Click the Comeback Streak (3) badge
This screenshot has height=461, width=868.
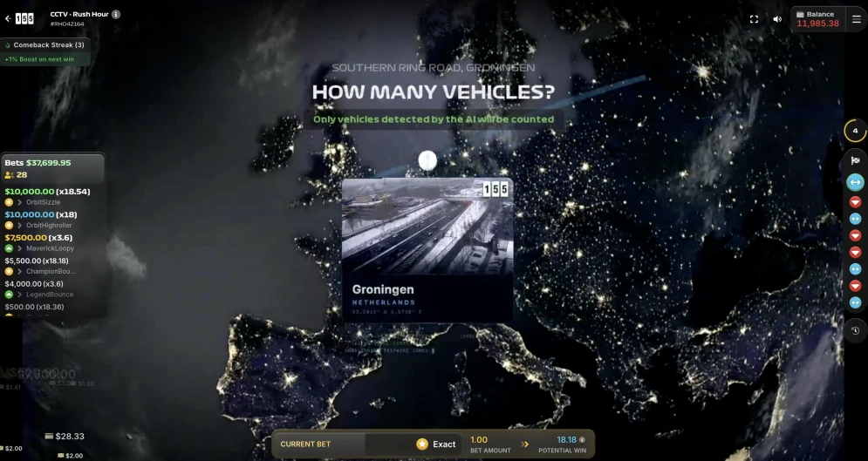(44, 44)
